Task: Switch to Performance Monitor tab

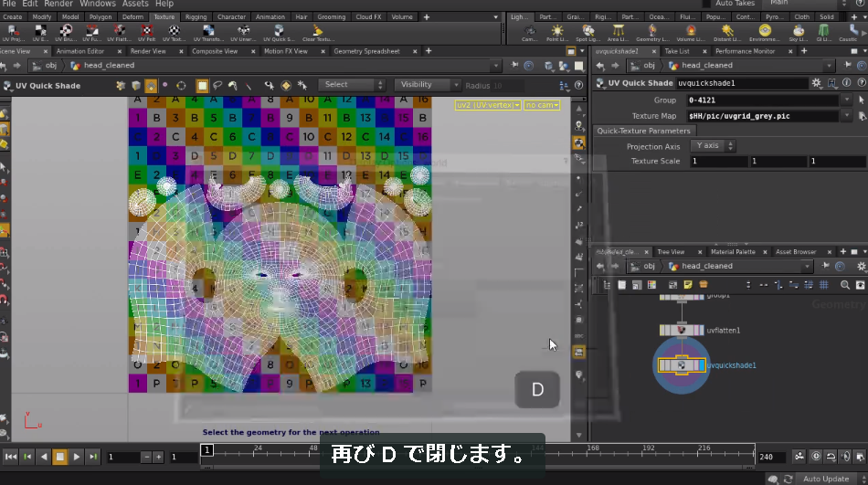Action: [x=745, y=51]
